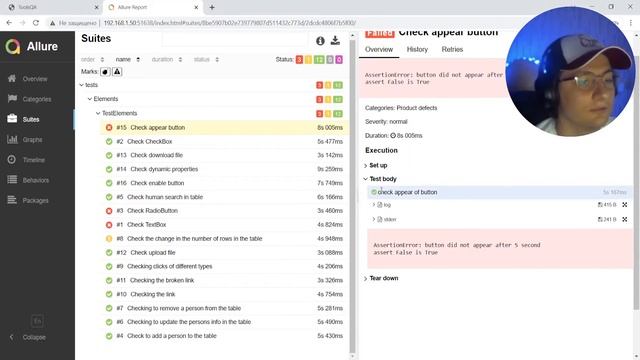Viewport: 640px width, 360px height.
Task: Show the suites info icon
Action: (320, 40)
